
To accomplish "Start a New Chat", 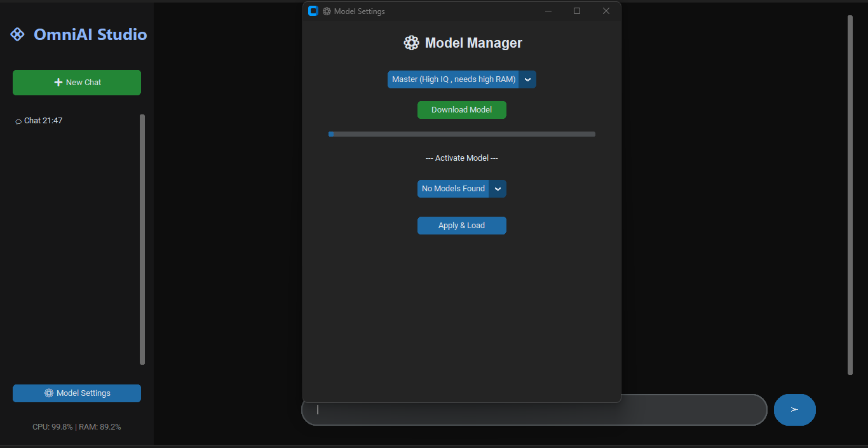I will coord(77,83).
